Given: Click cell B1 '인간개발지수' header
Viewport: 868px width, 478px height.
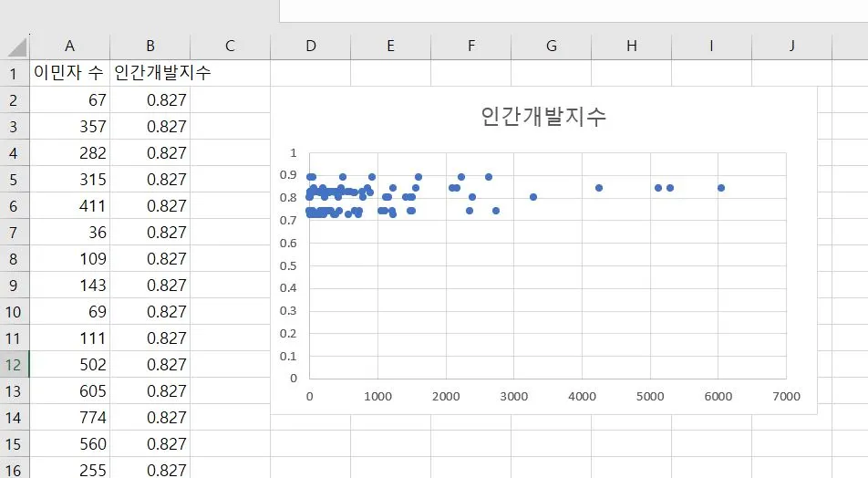Looking at the screenshot, I should (150, 73).
